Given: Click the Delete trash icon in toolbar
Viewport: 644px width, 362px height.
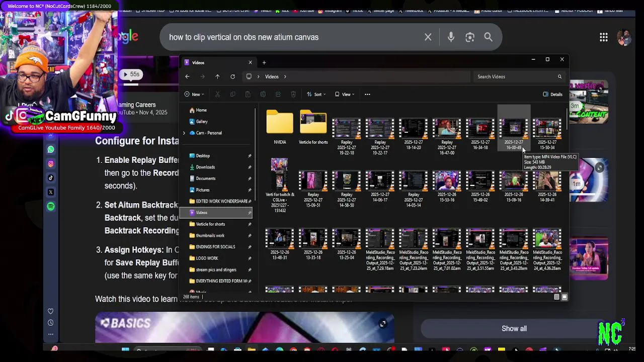Looking at the screenshot, I should [x=293, y=94].
